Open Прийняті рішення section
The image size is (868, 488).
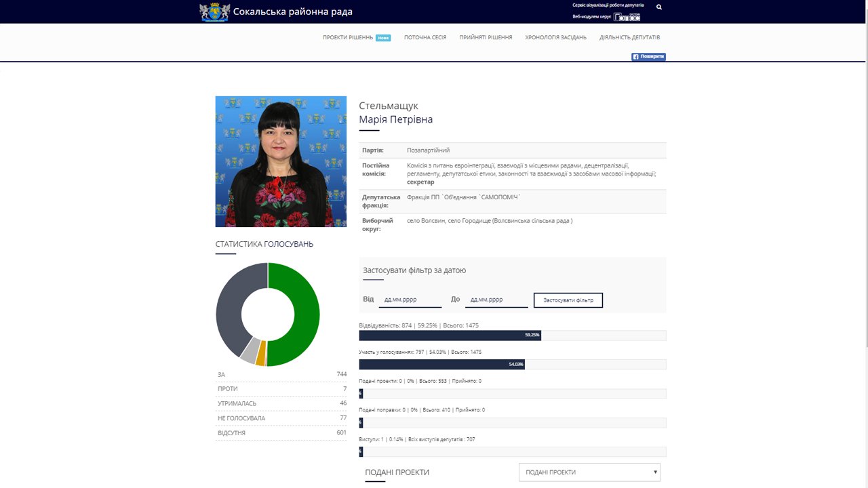(486, 38)
